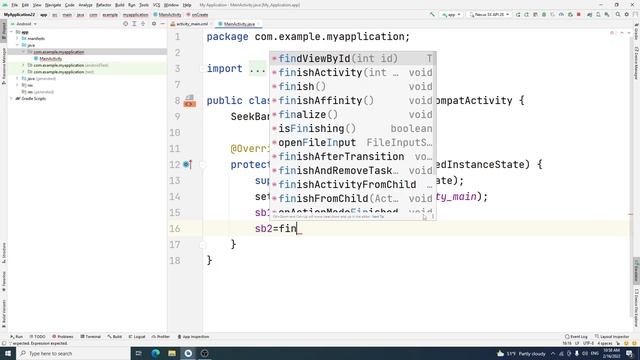The width and height of the screenshot is (640, 360).
Task: Click Collapse All in Project panel
Action: (143, 24)
